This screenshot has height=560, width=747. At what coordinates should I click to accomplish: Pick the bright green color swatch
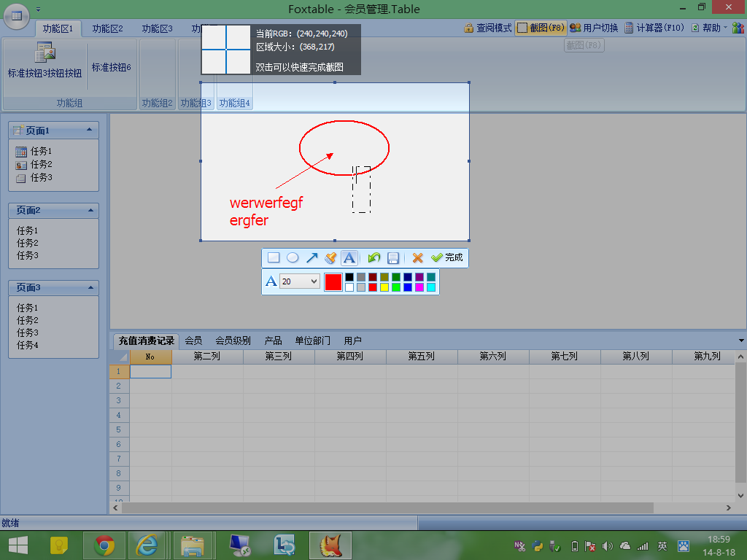point(396,287)
